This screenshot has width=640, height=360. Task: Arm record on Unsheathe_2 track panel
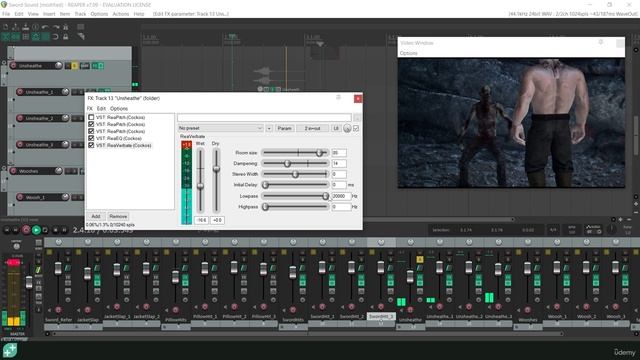(x=20, y=118)
